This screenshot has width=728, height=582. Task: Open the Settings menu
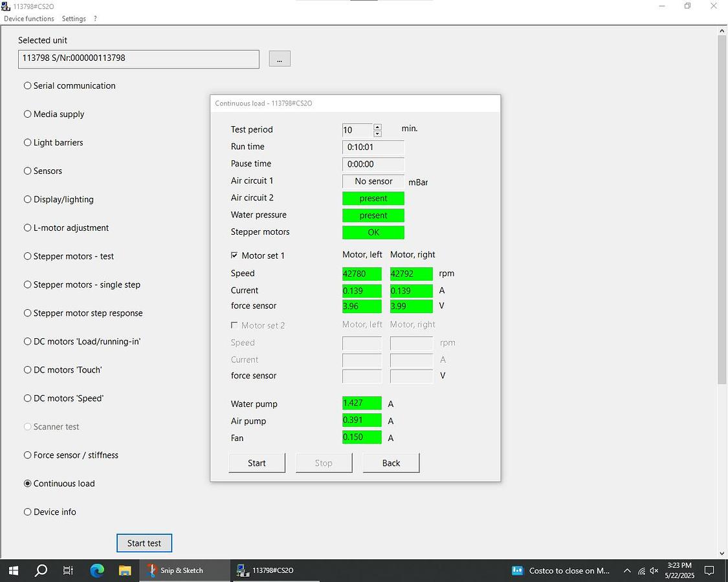point(74,19)
